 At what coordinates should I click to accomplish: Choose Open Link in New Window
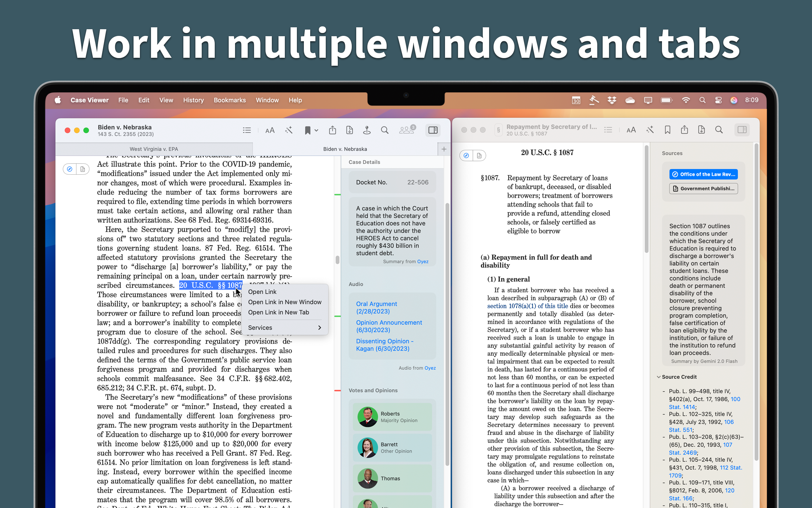tap(285, 302)
